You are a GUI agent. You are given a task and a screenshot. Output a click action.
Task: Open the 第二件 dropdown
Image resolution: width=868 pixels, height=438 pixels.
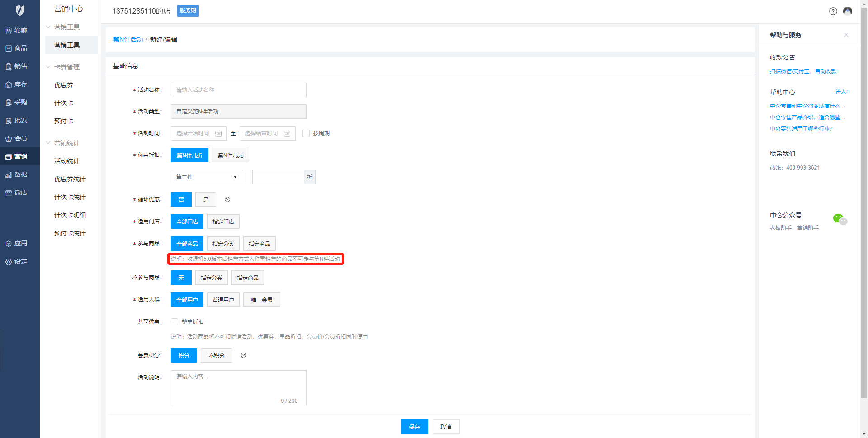(207, 177)
